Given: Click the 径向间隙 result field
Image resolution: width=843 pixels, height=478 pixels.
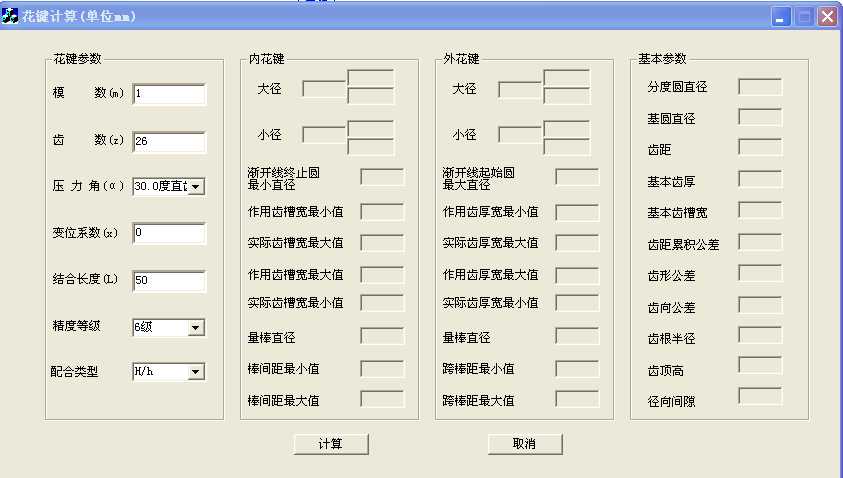Looking at the screenshot, I should click(760, 396).
